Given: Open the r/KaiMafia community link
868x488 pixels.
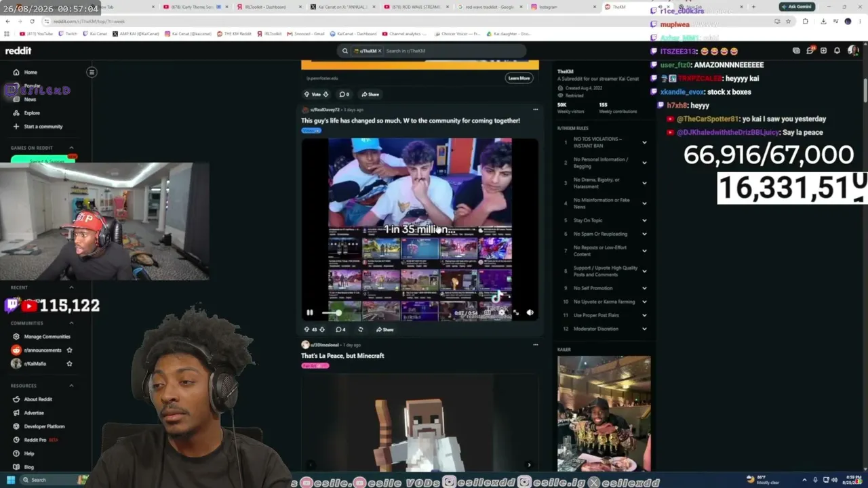Looking at the screenshot, I should [x=37, y=364].
